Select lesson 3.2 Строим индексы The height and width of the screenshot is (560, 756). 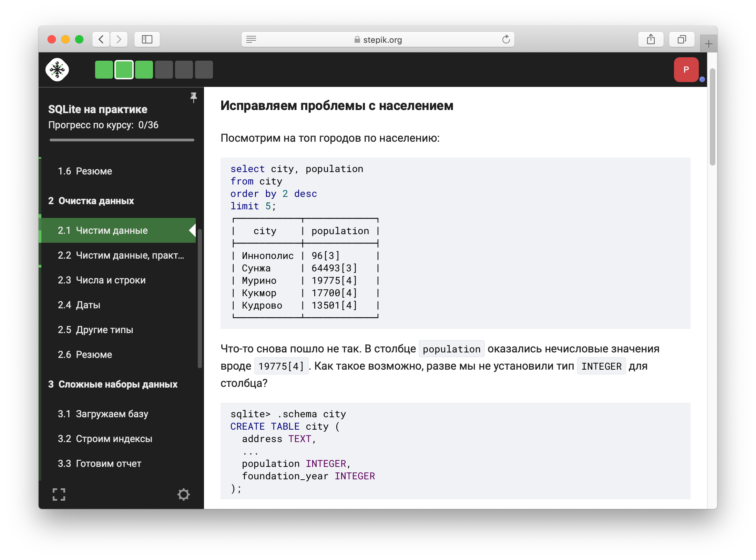click(x=105, y=439)
